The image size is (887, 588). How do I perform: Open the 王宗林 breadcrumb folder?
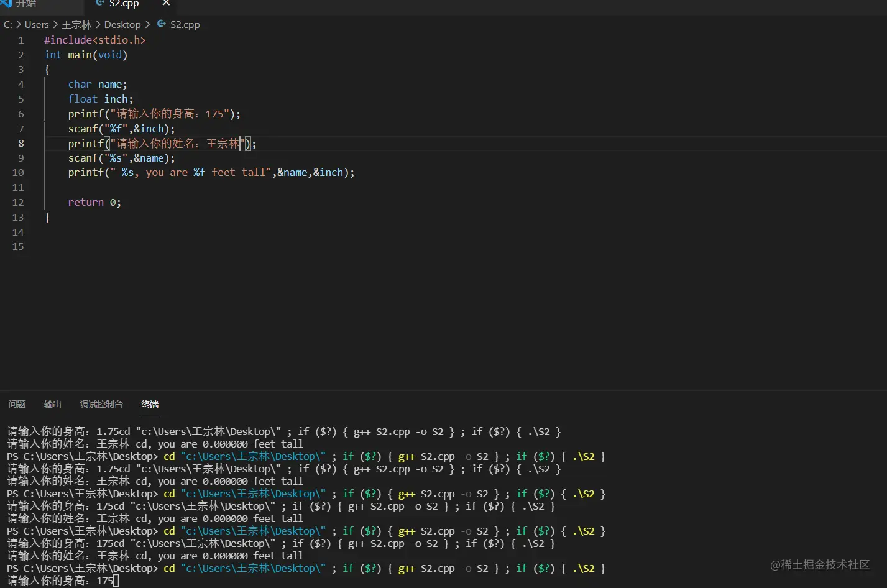point(76,25)
